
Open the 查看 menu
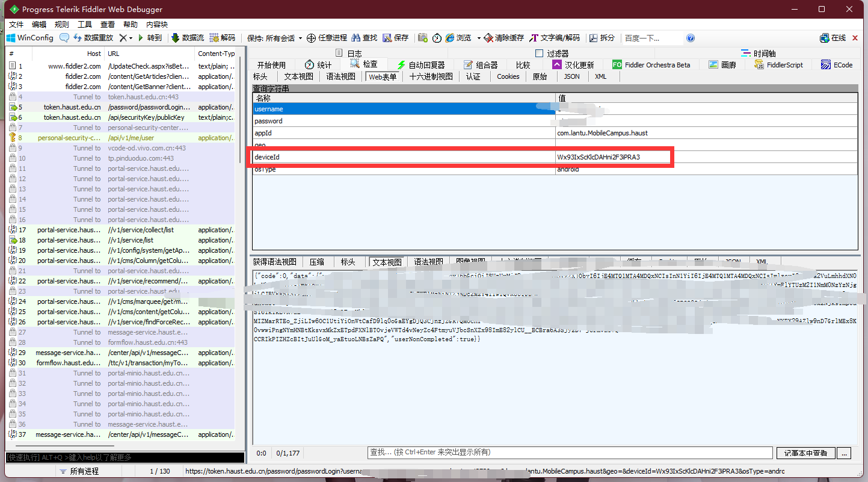point(108,25)
